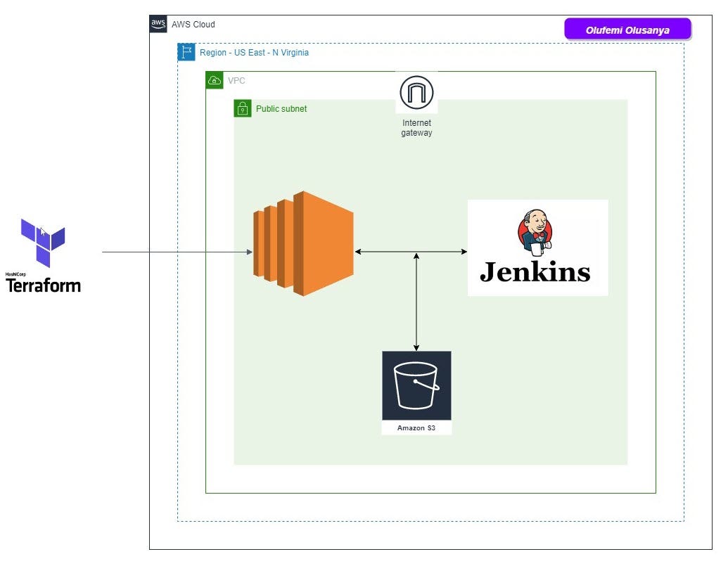
Task: Click the Olufemi Olusanya name badge
Action: click(628, 30)
